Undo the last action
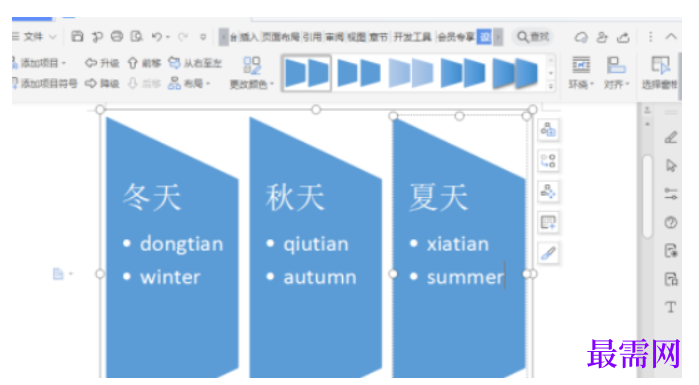Viewport: 699px width, 385px height. 156,37
